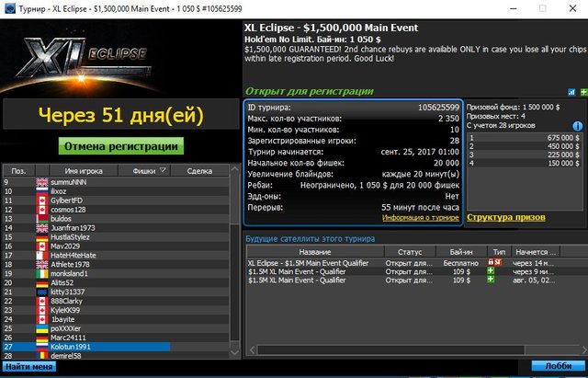
Task: Select the XL Eclipse $1.5M Main Event Qualifier row
Action: click(x=417, y=263)
